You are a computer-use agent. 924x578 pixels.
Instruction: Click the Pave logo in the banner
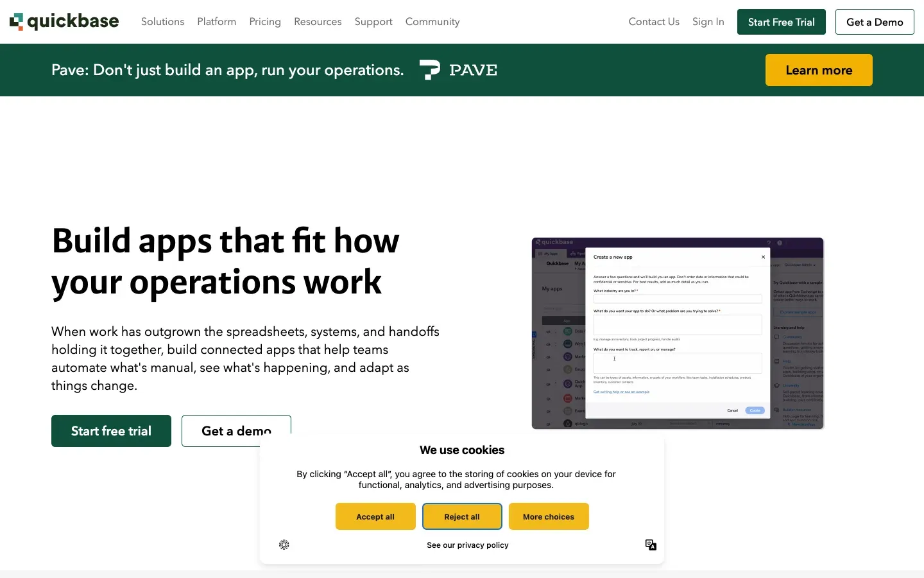pos(458,70)
